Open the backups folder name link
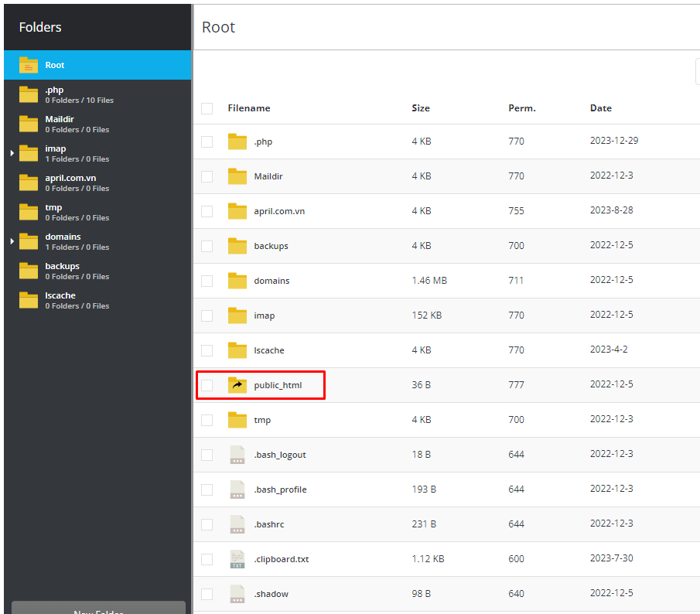Screen dimensions: 700x614 pyautogui.click(x=271, y=246)
